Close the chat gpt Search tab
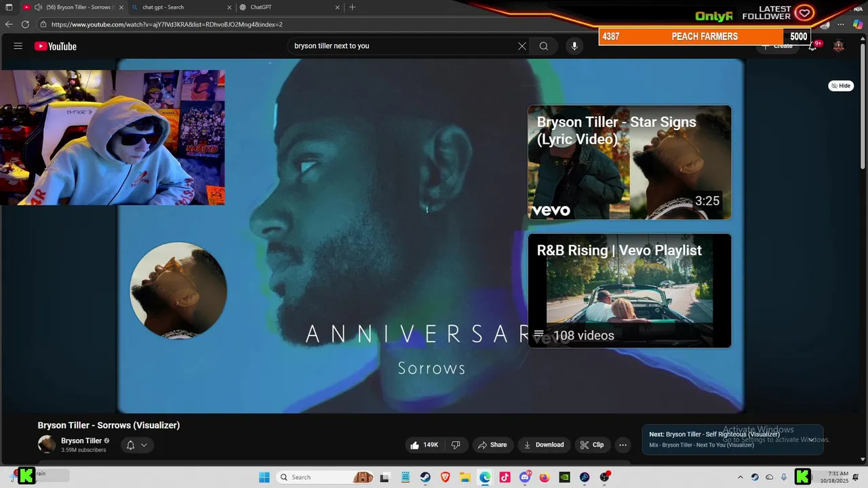 (x=229, y=7)
